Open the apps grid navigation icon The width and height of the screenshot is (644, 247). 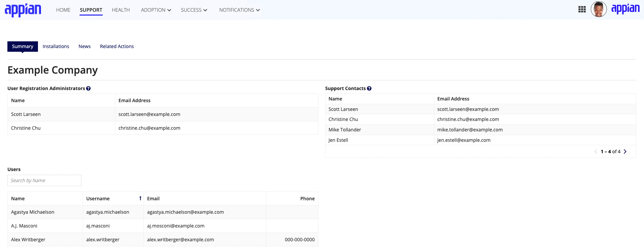click(582, 9)
